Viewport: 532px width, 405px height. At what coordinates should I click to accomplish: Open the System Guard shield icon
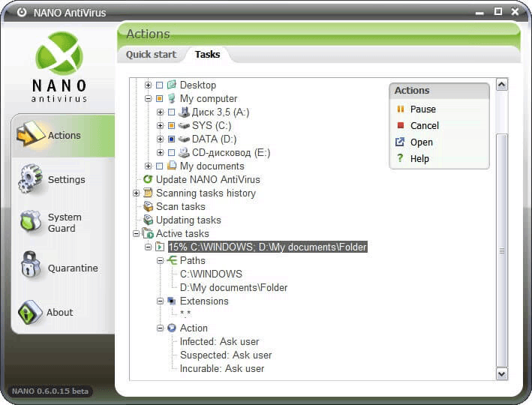tap(31, 222)
